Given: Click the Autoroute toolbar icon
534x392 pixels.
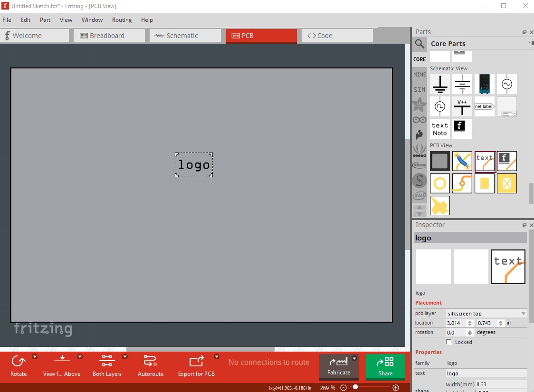Looking at the screenshot, I should click(x=150, y=362).
